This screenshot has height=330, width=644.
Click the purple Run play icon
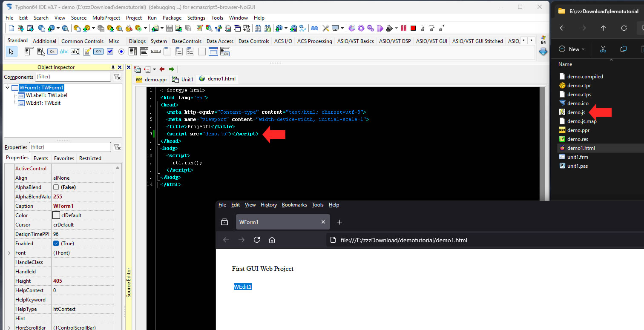tap(380, 28)
